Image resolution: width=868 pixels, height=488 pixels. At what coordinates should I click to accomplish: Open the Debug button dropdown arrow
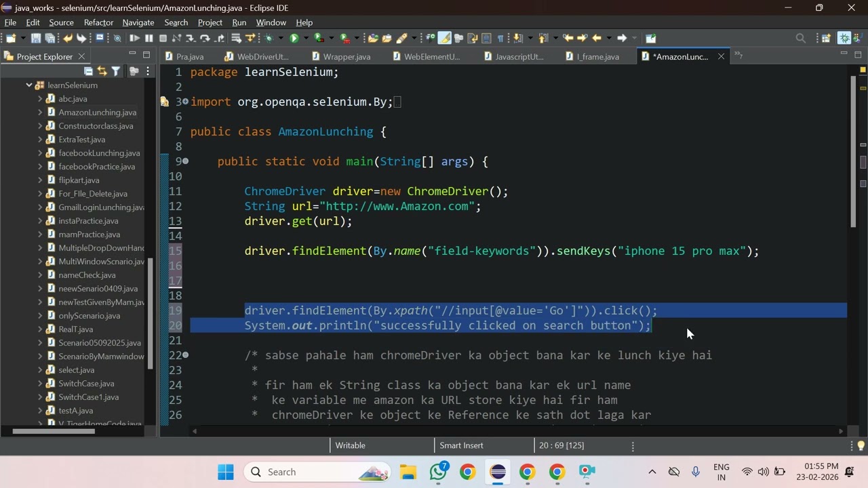pyautogui.click(x=281, y=38)
